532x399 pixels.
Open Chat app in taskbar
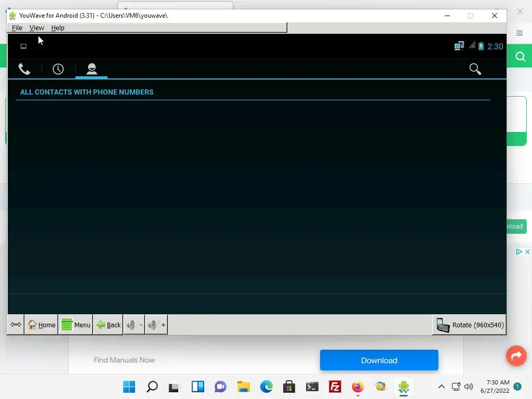coord(220,387)
